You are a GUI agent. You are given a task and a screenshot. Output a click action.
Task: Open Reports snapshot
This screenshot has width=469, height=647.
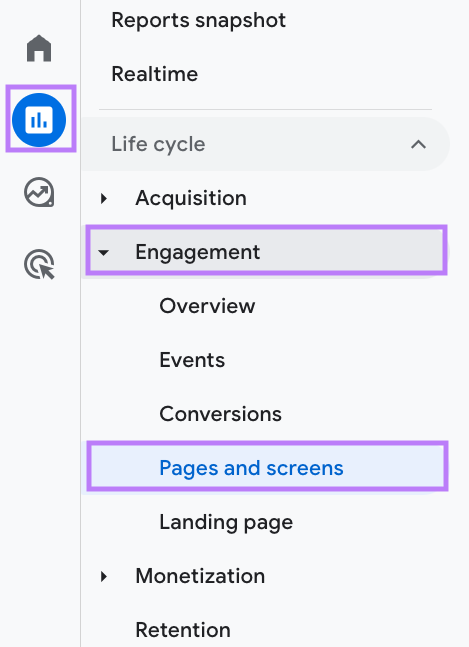point(198,20)
